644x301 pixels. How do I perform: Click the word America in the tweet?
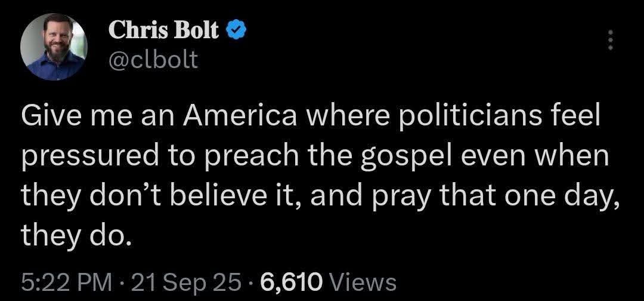click(240, 117)
